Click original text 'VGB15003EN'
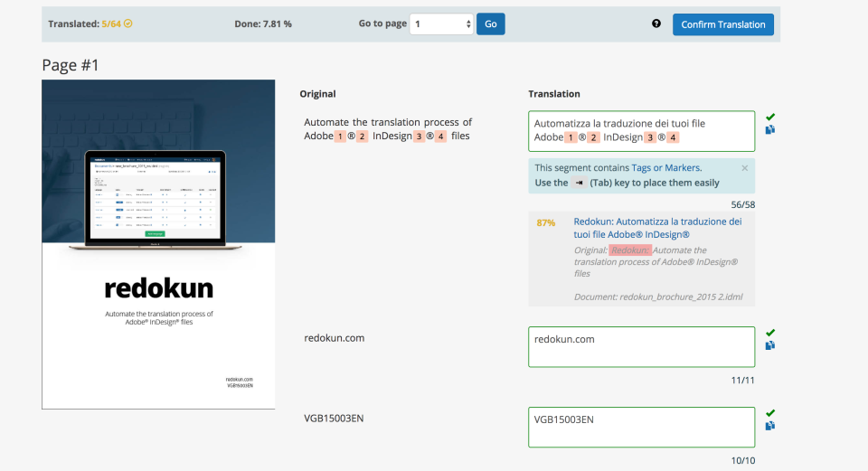 (334, 418)
